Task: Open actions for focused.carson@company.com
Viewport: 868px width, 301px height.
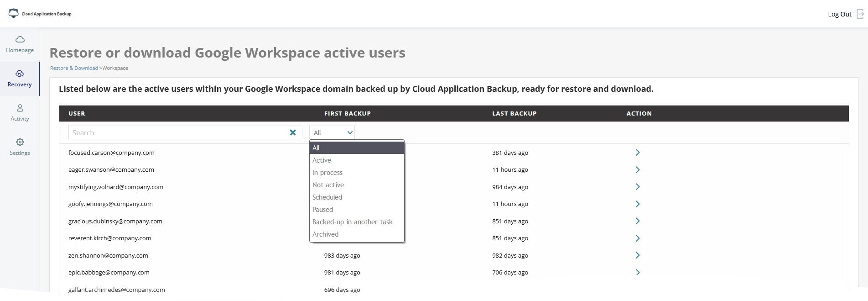Action: point(638,153)
